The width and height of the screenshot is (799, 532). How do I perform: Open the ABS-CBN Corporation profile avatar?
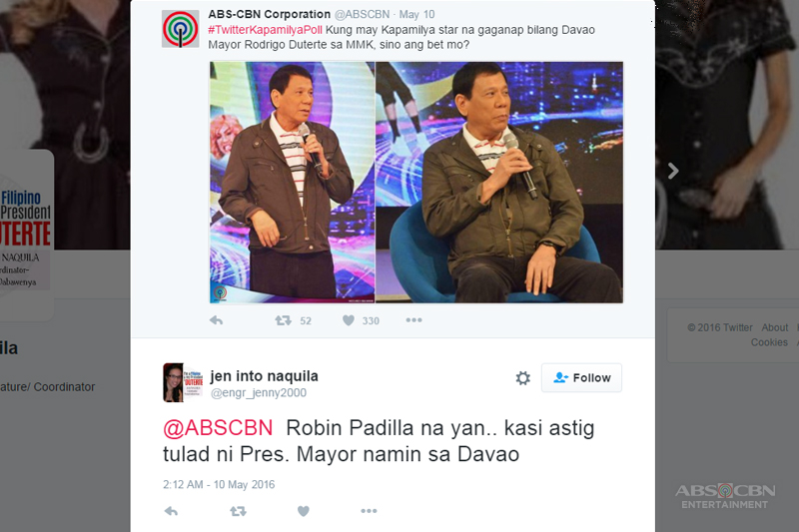(181, 29)
